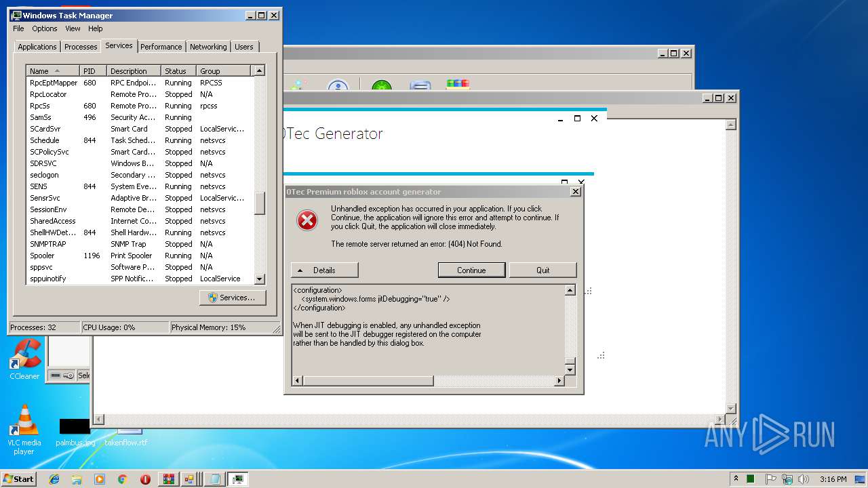Sort services by Name column
The image size is (868, 488).
point(53,70)
